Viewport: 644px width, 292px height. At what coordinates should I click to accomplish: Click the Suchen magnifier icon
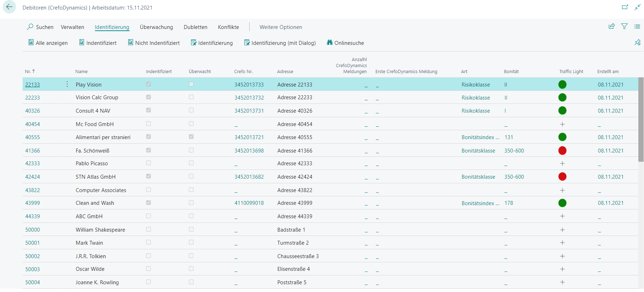click(x=30, y=27)
